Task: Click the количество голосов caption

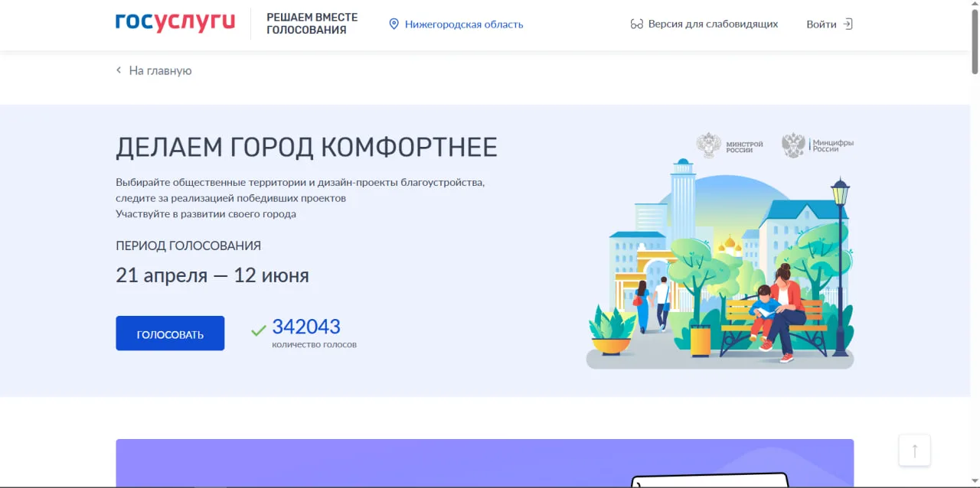Action: (x=314, y=345)
